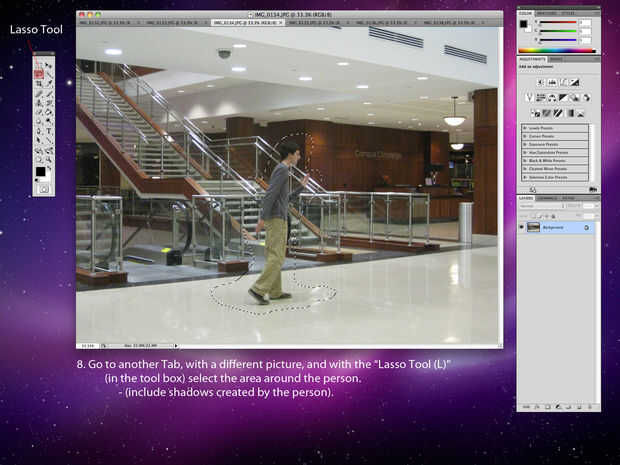Add a Posterize adjustment
This screenshot has width=620, height=465.
tap(547, 113)
